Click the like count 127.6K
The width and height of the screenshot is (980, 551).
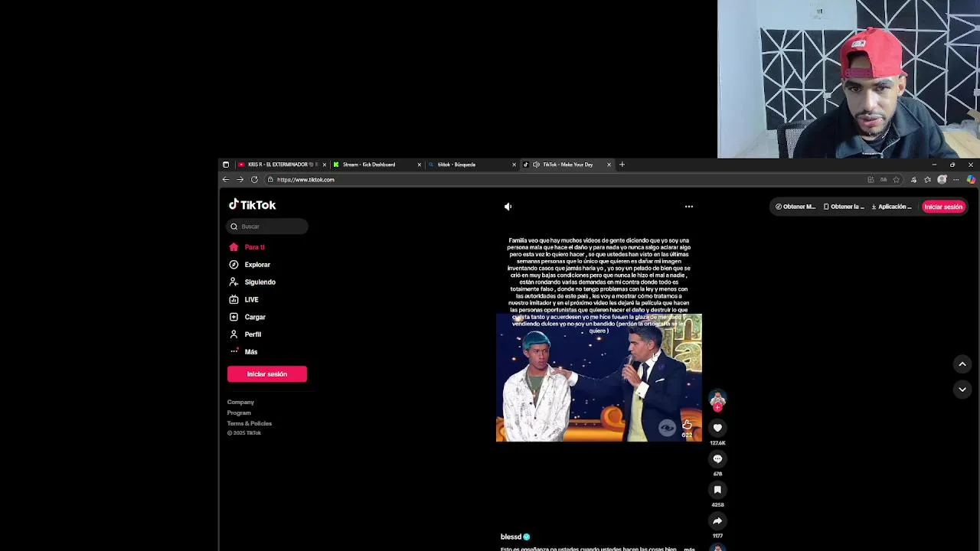pos(717,443)
